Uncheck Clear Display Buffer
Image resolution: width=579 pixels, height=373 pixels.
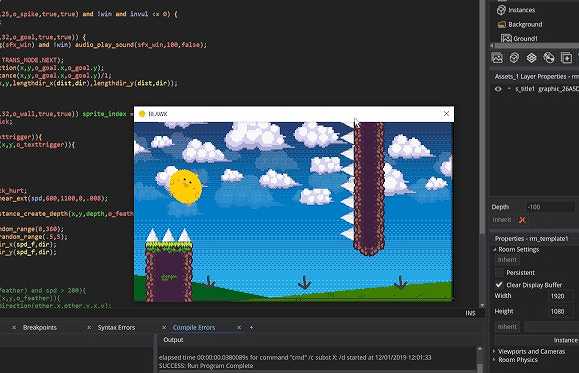coord(499,285)
